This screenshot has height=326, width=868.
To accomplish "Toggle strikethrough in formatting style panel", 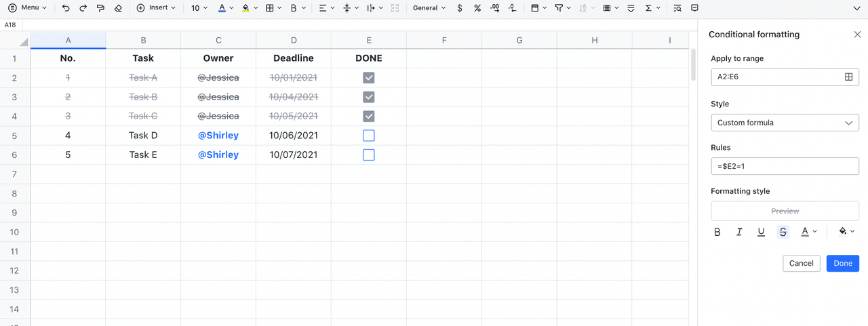I will click(x=783, y=232).
